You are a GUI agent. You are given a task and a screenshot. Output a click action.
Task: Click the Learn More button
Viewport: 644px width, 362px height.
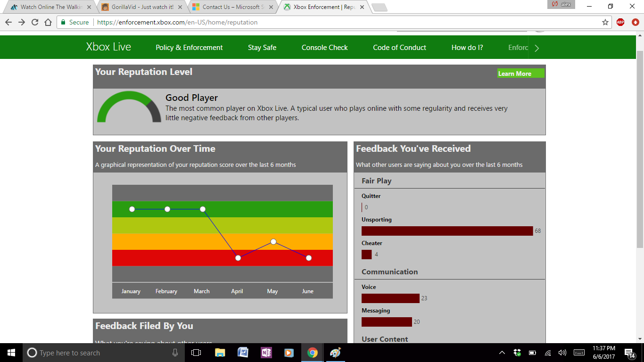[521, 74]
